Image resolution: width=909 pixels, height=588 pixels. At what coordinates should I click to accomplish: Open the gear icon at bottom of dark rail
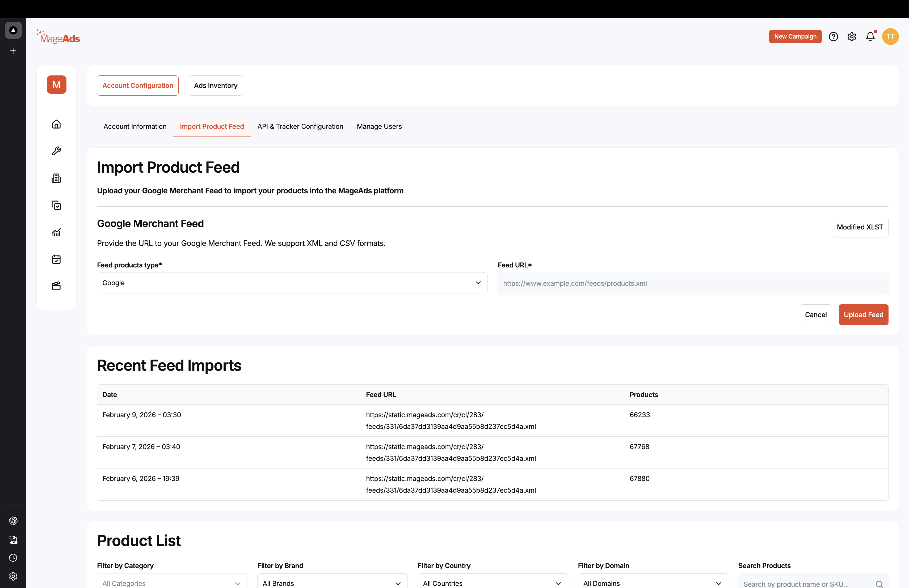pyautogui.click(x=13, y=576)
